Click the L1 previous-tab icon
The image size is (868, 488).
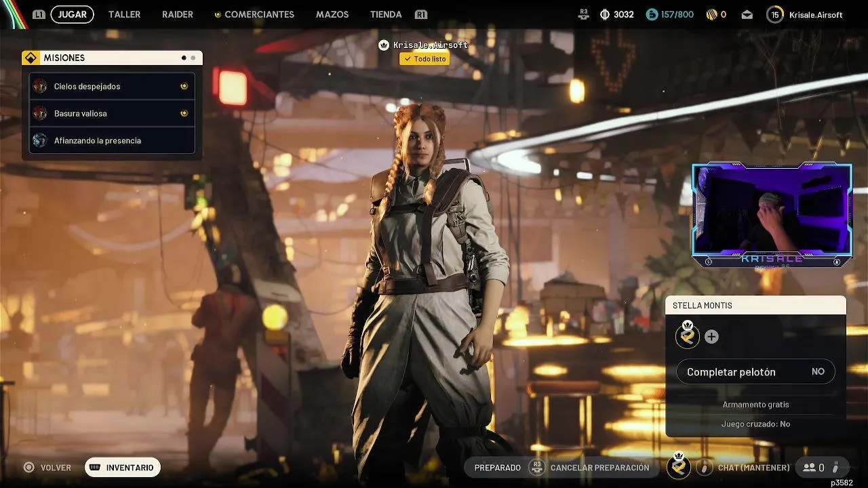coord(39,14)
